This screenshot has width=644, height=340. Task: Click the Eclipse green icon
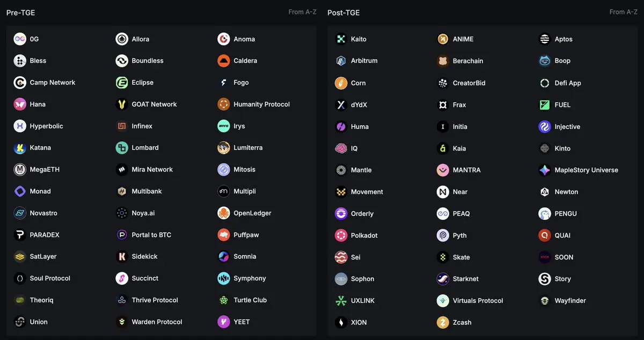[x=122, y=82]
